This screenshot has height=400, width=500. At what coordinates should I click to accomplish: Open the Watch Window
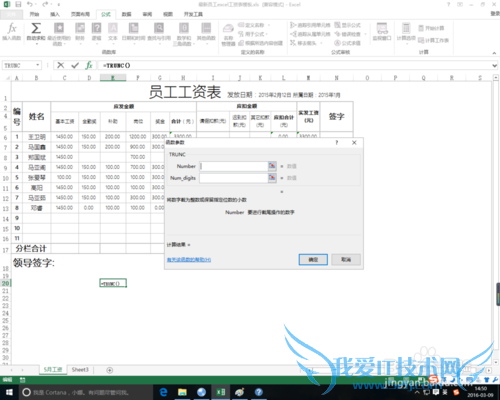click(x=382, y=32)
